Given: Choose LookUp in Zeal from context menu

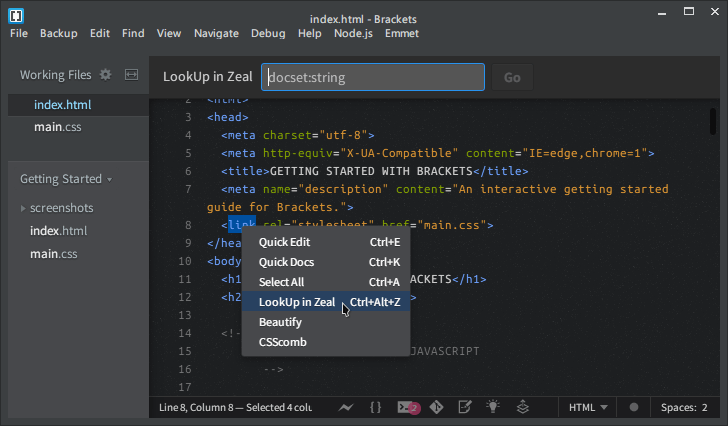Looking at the screenshot, I should [326, 302].
